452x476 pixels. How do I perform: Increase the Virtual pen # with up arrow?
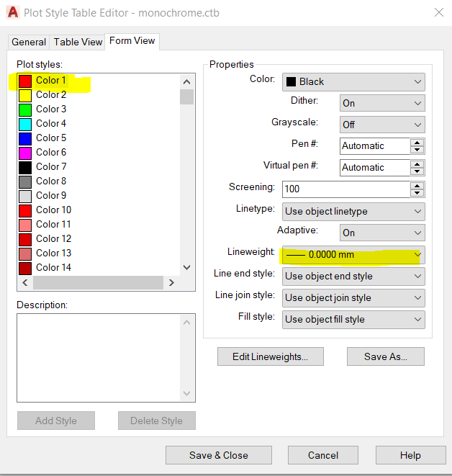417,164
